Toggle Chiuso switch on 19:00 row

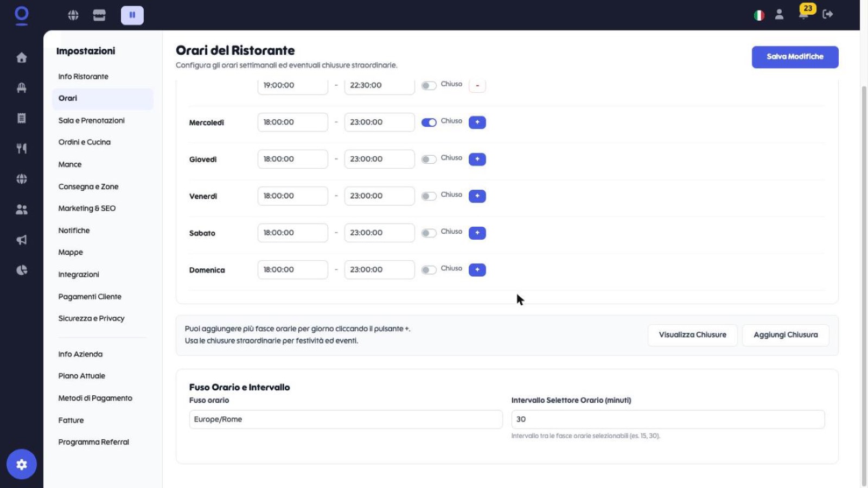(x=429, y=86)
